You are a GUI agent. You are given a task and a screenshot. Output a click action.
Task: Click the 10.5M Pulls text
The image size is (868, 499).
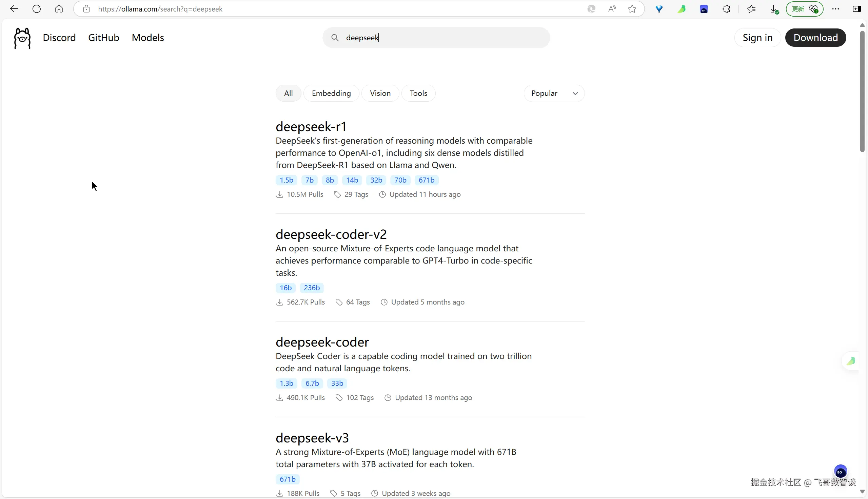click(x=305, y=194)
